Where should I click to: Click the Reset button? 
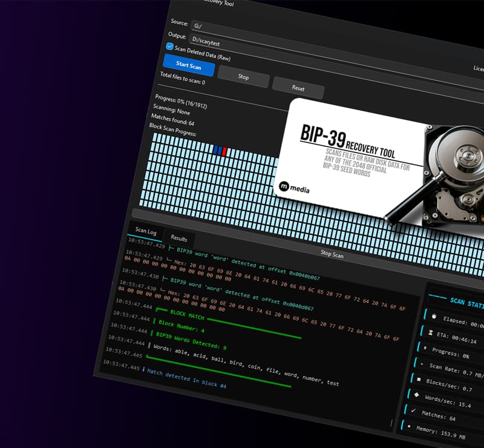tap(299, 88)
